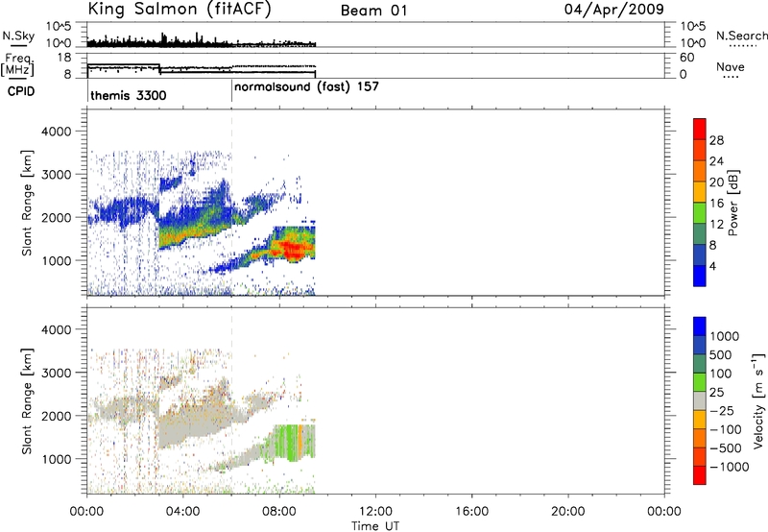
Task: Click the '1000' tick on velocity panel axis
Action: (x=57, y=459)
